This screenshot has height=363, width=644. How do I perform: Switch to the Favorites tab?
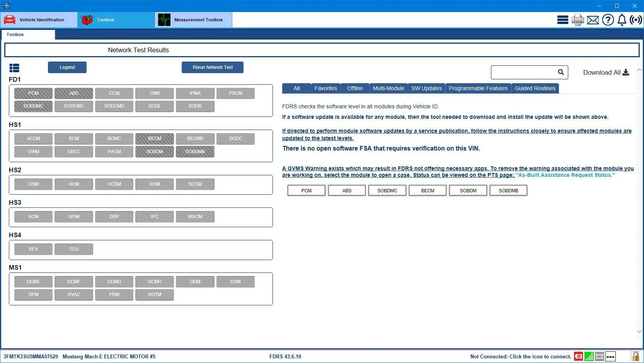coord(325,88)
